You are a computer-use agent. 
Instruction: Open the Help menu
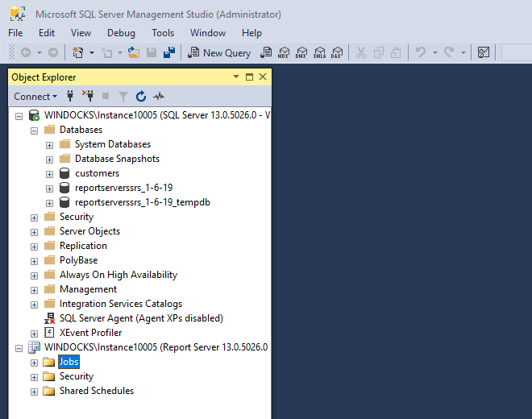251,33
